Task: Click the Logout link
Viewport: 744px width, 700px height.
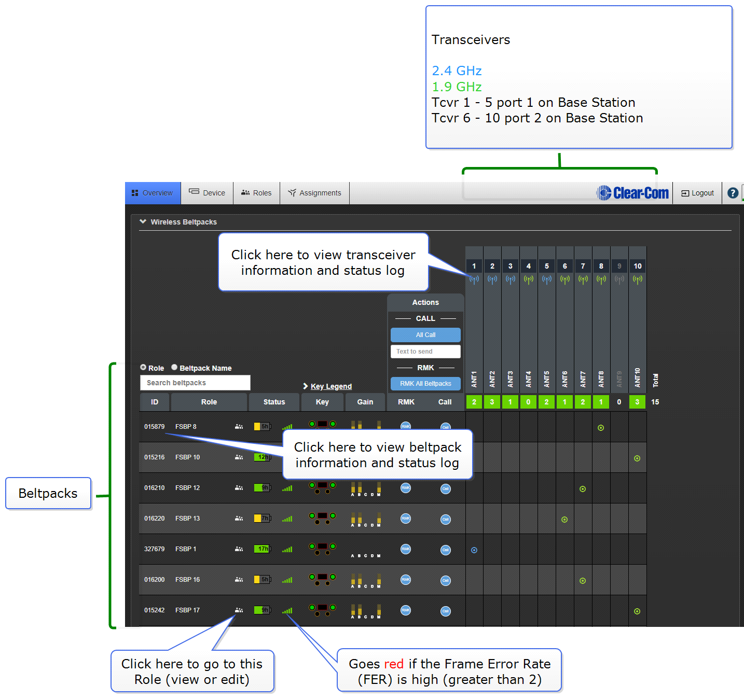Action: click(x=697, y=193)
